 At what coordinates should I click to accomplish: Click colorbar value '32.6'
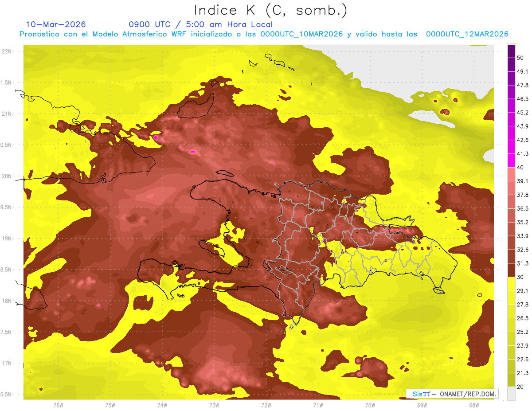(523, 250)
